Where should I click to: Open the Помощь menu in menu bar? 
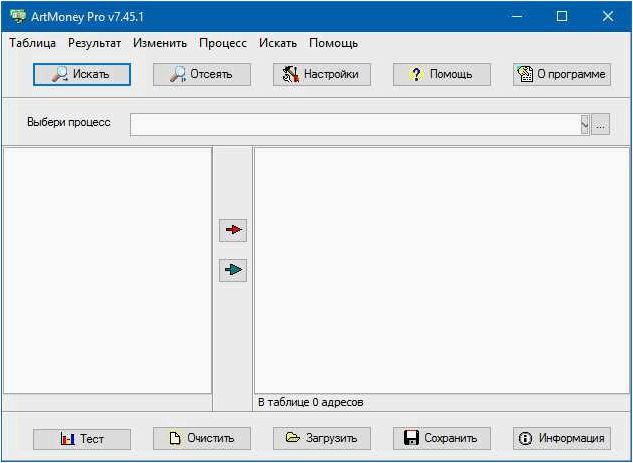coord(333,43)
